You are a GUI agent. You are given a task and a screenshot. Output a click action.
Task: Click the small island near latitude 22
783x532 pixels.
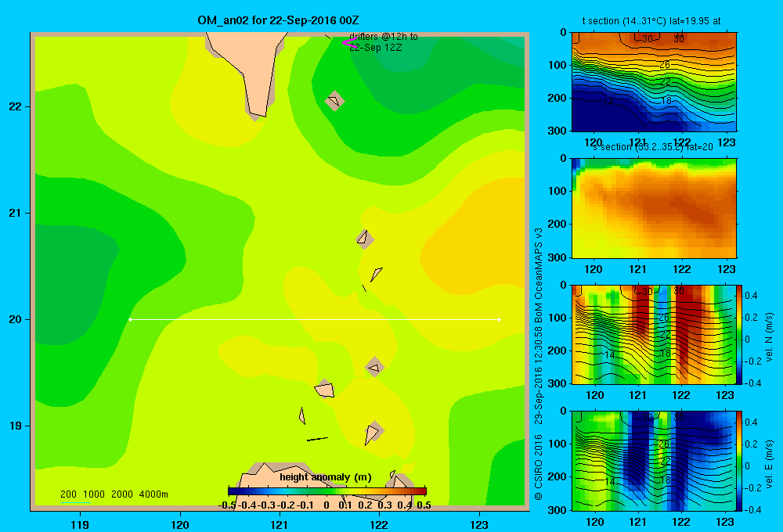point(334,101)
